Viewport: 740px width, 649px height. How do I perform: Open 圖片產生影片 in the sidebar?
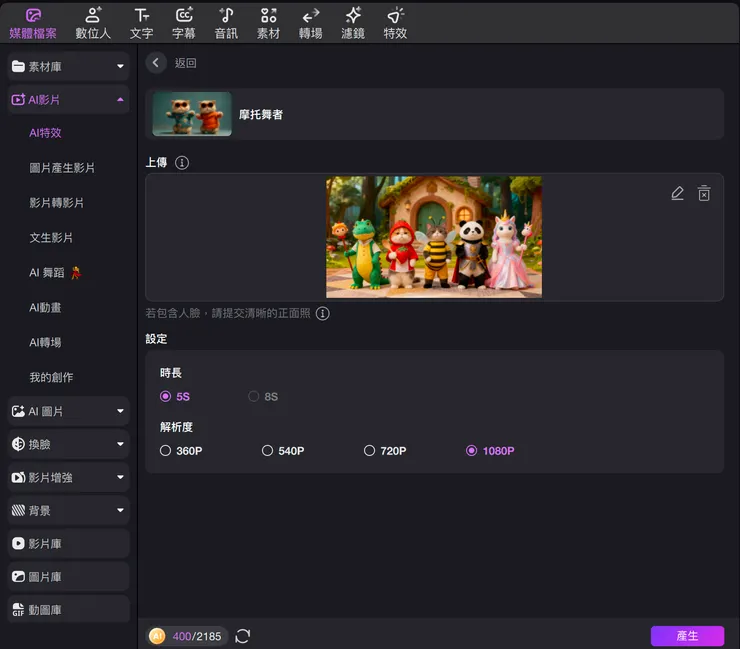click(x=62, y=168)
